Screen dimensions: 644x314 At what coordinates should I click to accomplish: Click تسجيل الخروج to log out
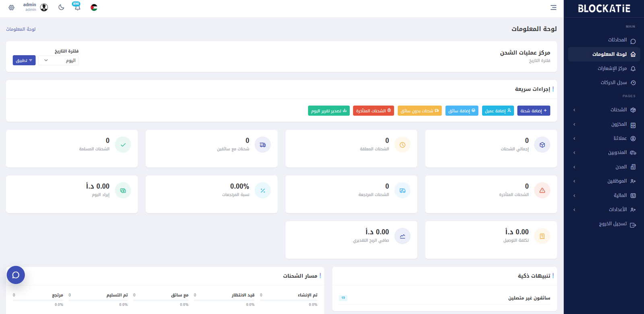pyautogui.click(x=604, y=224)
